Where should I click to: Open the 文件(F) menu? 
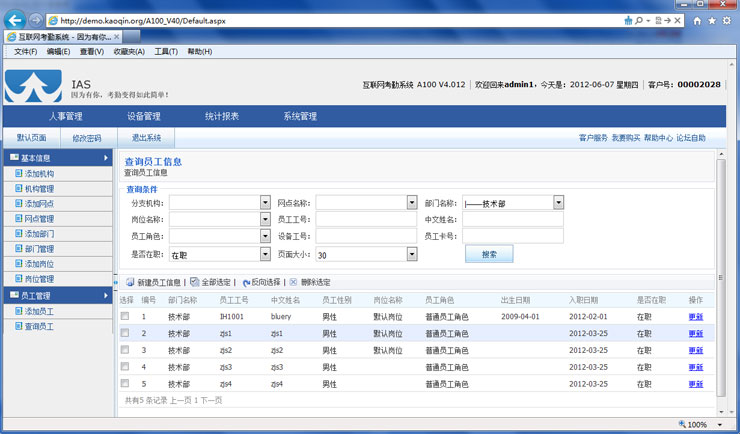25,51
